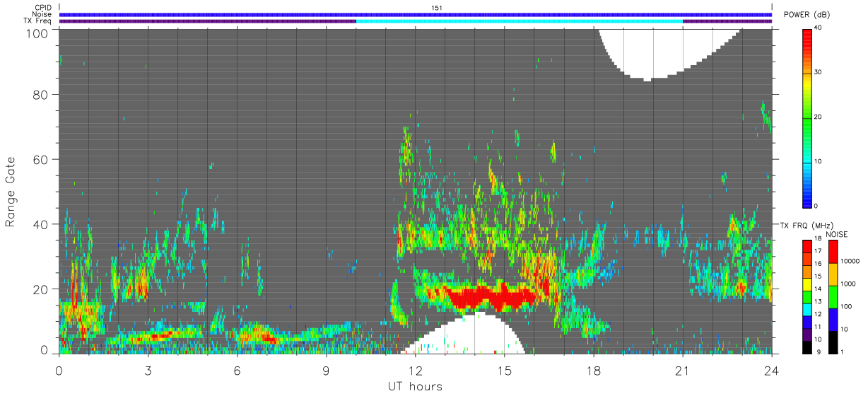This screenshot has height=401, width=868.
Task: Click the green swatch in NOISE legend
Action: point(832,297)
